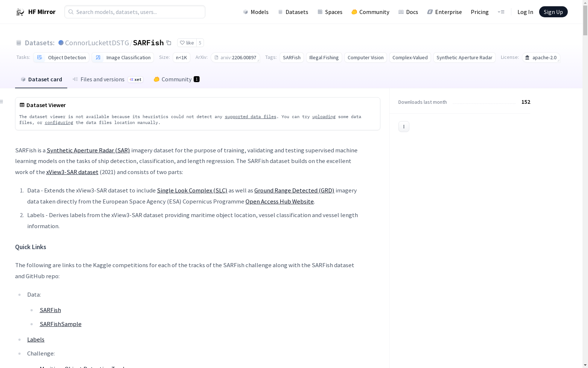The width and height of the screenshot is (588, 368).
Task: Follow the configuring link in Dataset Viewer
Action: point(59,123)
